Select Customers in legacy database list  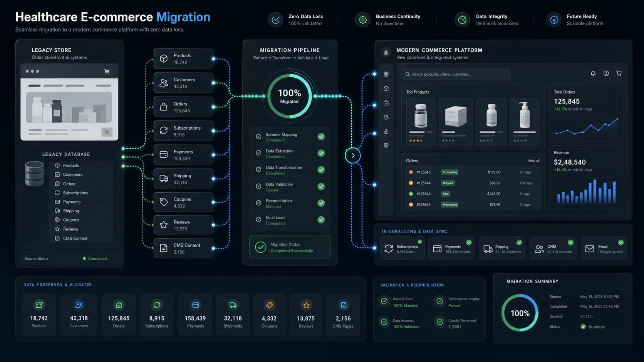pos(81,175)
